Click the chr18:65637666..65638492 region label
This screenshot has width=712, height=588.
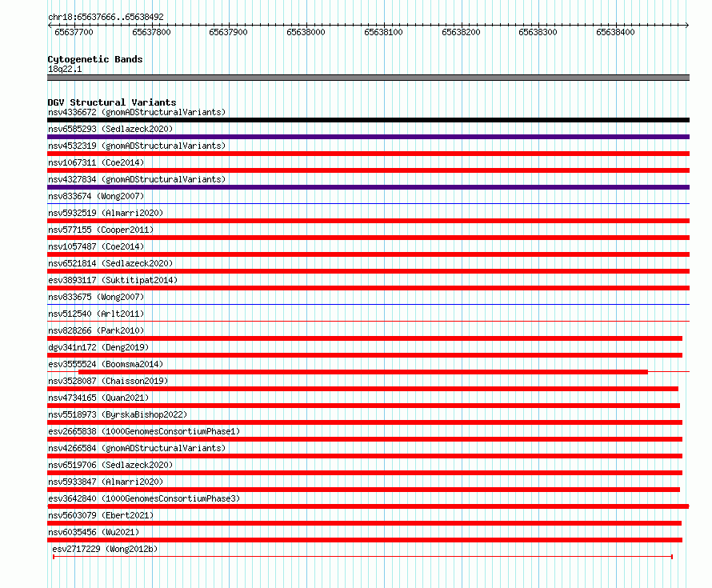click(106, 17)
